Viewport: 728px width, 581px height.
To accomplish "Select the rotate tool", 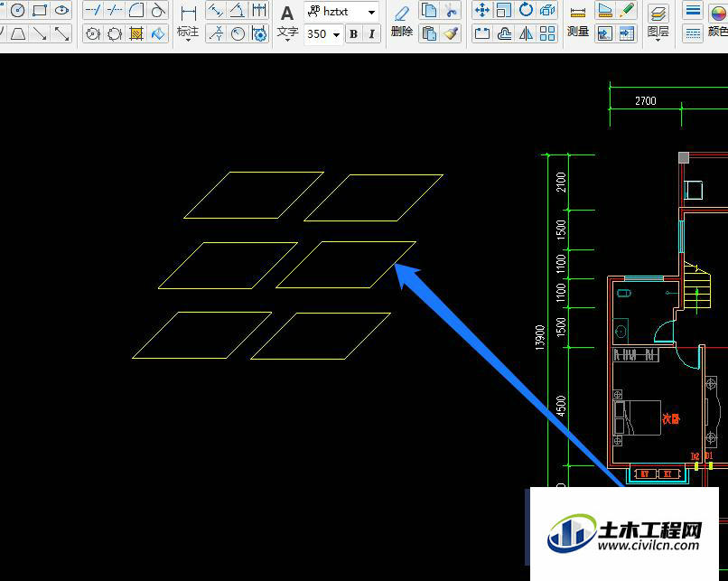I will click(x=526, y=10).
